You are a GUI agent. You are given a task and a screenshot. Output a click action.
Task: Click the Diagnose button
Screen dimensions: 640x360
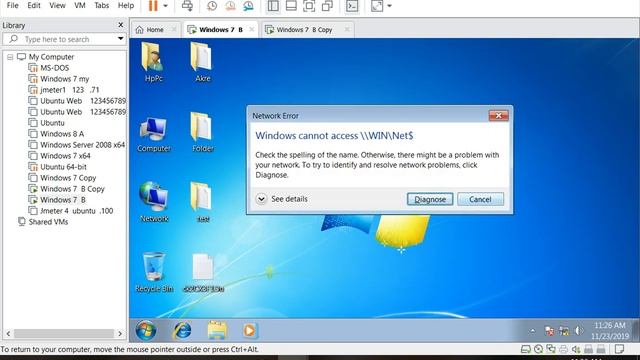[x=430, y=199]
